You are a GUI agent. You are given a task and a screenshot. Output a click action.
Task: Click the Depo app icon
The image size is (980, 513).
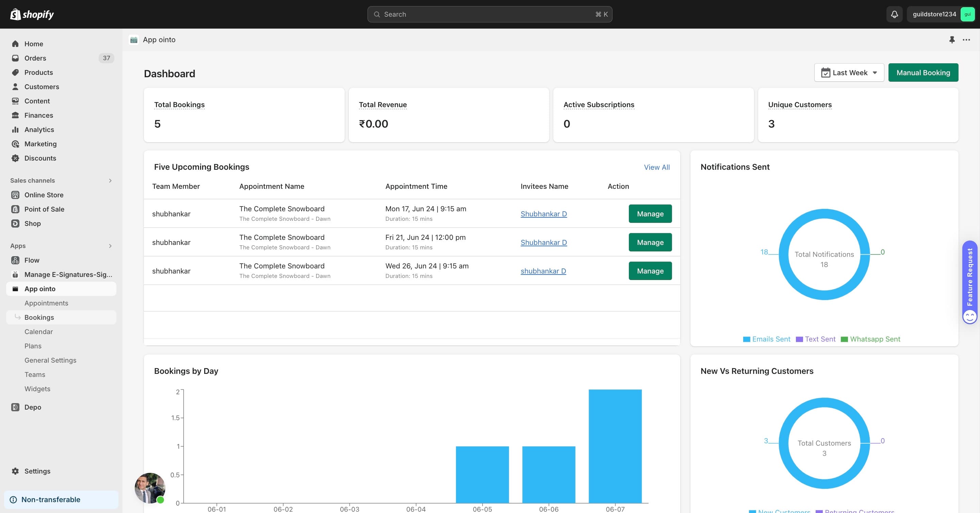click(15, 407)
